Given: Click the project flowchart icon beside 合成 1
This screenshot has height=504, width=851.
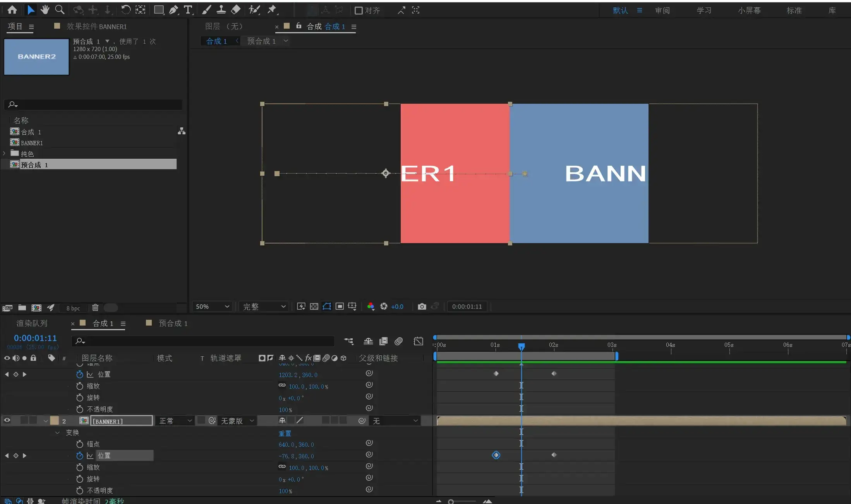Looking at the screenshot, I should coord(181,131).
